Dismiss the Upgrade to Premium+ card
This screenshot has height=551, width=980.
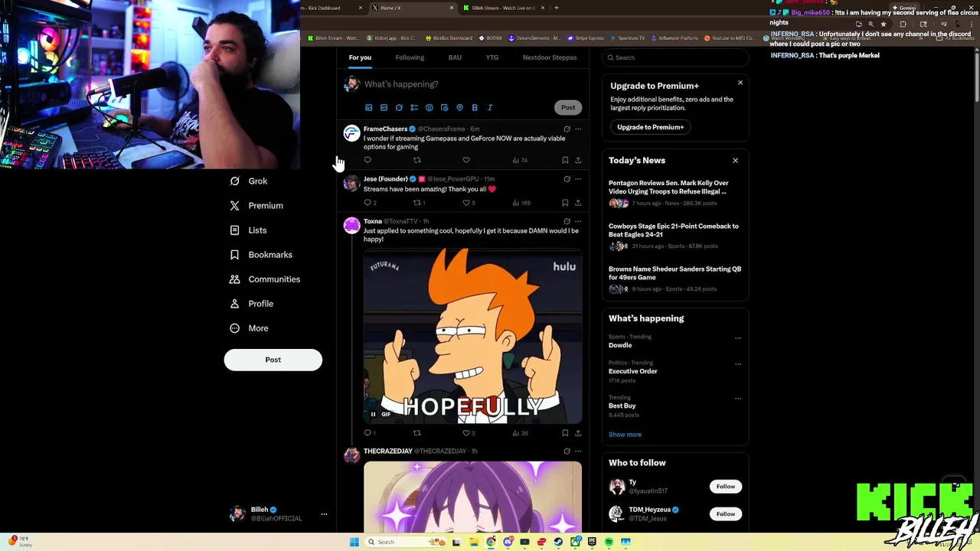coord(740,83)
